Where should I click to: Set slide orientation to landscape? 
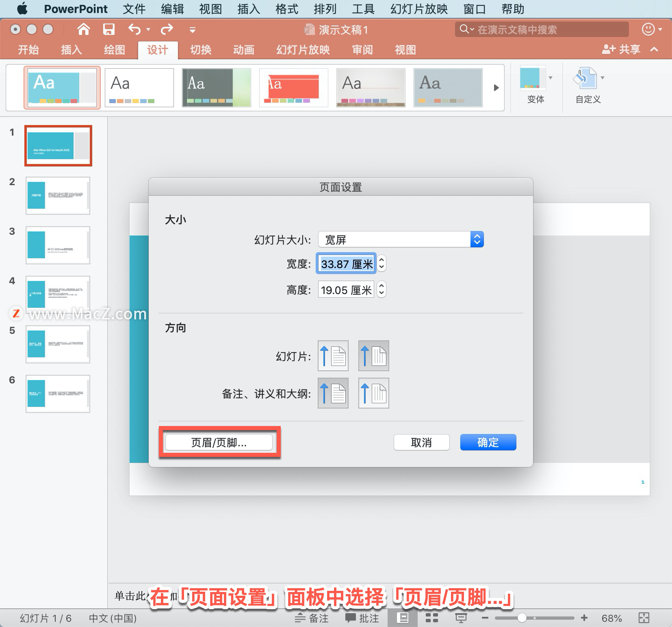374,356
